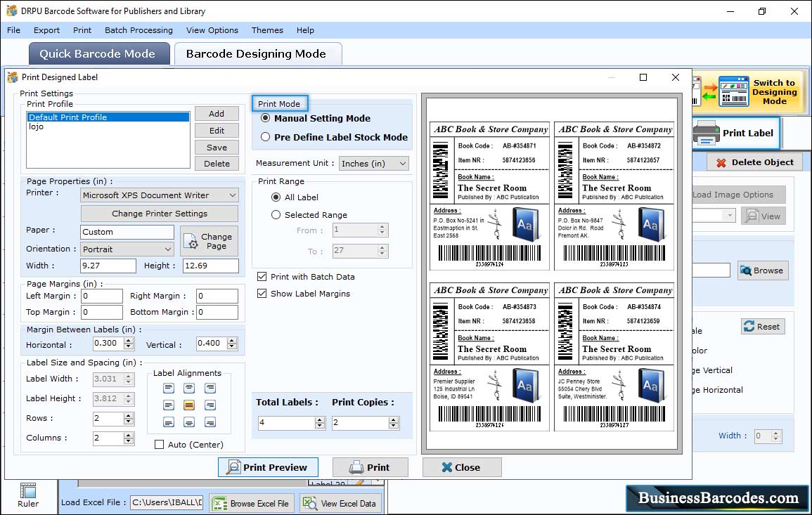Click the page Width input field
Viewport: 812px width, 515px height.
click(x=108, y=266)
